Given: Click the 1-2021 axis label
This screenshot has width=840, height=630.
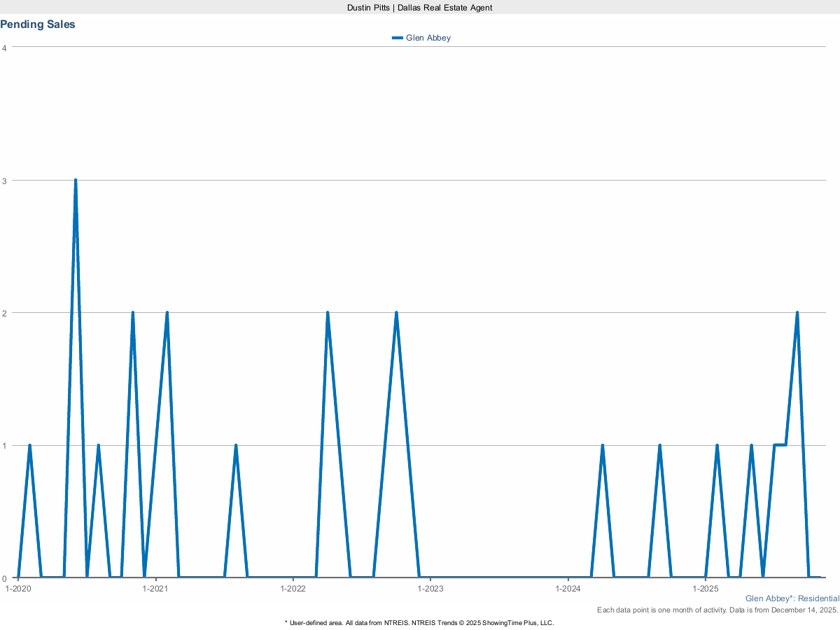Looking at the screenshot, I should tap(156, 589).
